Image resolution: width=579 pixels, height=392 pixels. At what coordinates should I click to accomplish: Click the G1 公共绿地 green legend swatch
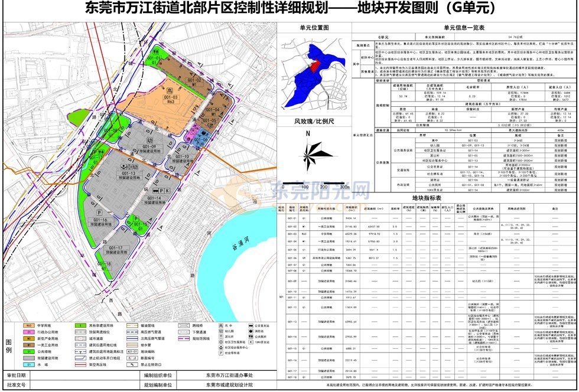[x=29, y=351]
